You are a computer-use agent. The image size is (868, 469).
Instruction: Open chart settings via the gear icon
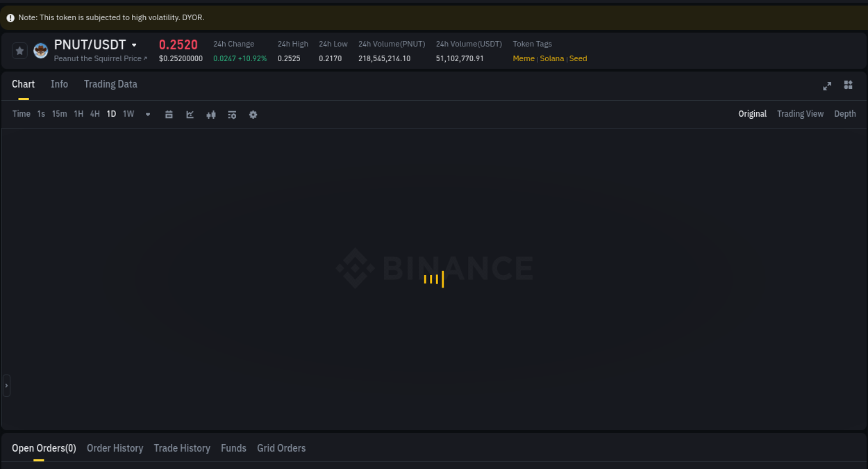coord(253,114)
